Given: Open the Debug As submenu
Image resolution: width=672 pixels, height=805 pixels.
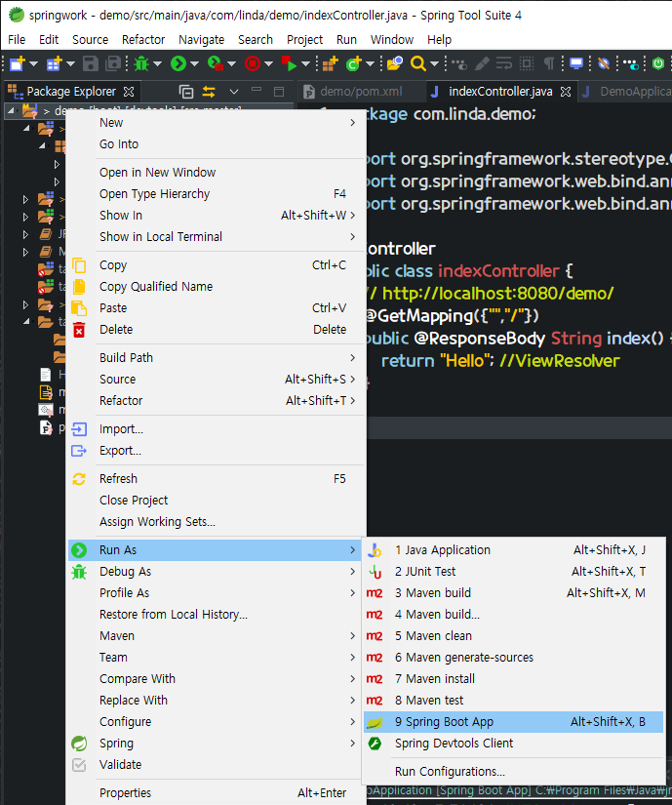Looking at the screenshot, I should click(216, 572).
